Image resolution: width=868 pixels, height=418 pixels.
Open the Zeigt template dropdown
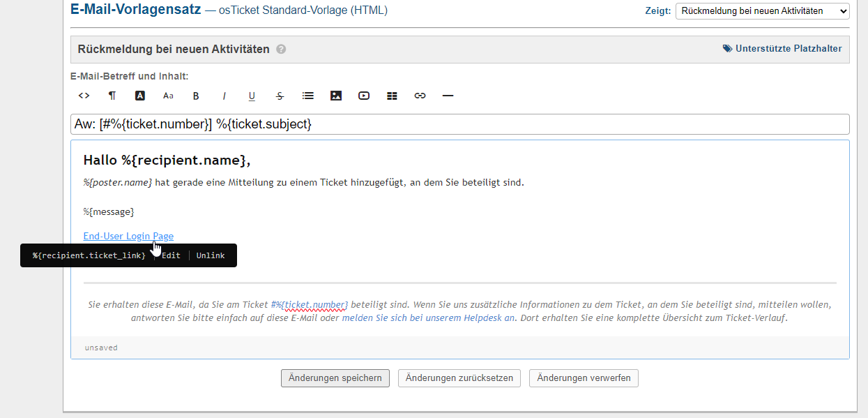point(762,11)
